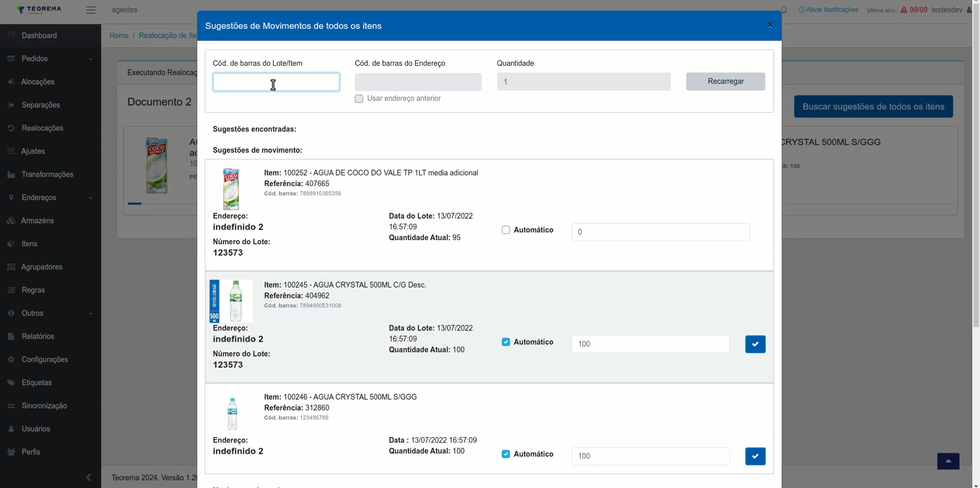The height and width of the screenshot is (488, 980).
Task: Expand the Endereços sidebar submenu
Action: pyautogui.click(x=50, y=197)
